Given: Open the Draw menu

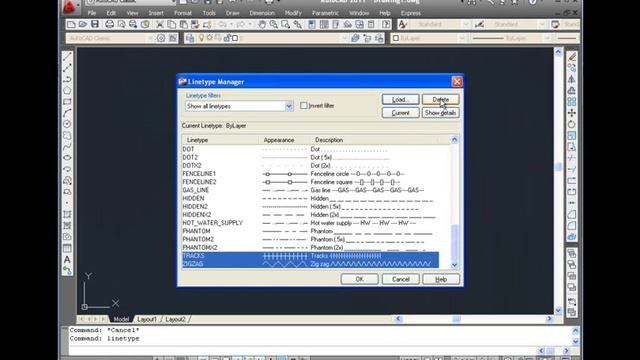Looking at the screenshot, I should (232, 13).
